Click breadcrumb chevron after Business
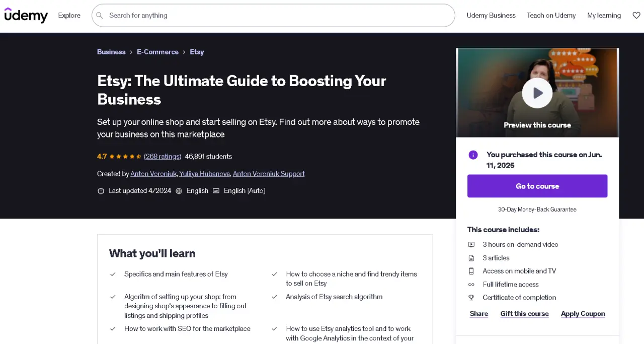The image size is (644, 344). [131, 52]
